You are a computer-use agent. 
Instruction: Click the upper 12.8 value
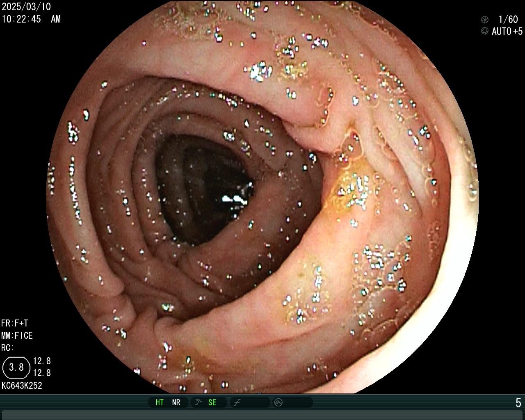point(42,361)
